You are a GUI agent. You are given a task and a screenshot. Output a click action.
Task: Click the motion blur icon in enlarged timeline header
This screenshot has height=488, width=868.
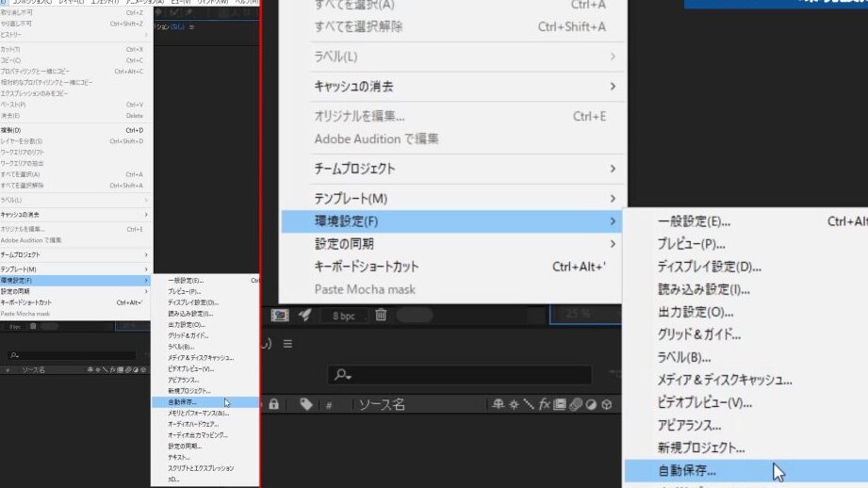click(x=576, y=404)
